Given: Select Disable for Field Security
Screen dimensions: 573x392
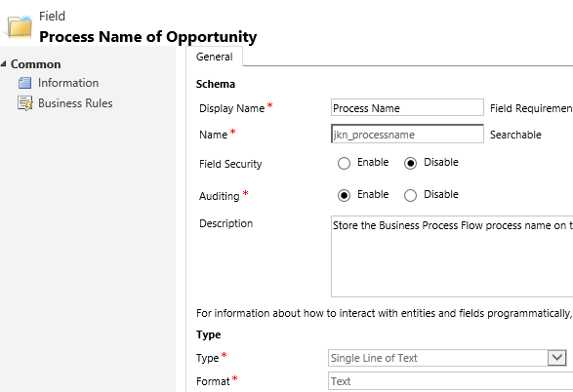Looking at the screenshot, I should (x=410, y=163).
